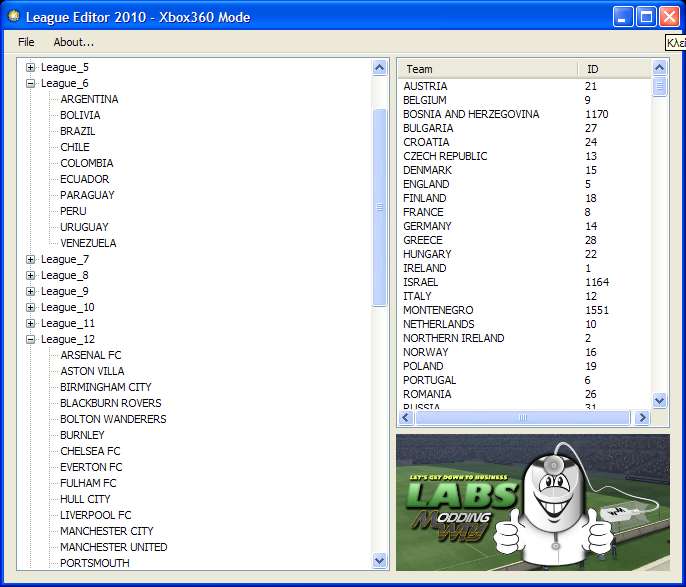This screenshot has width=686, height=587.
Task: Select ENGLAND row in team list
Action: point(427,184)
